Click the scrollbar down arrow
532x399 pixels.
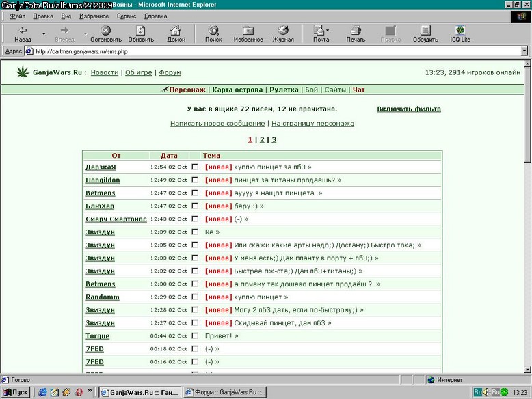click(x=527, y=370)
